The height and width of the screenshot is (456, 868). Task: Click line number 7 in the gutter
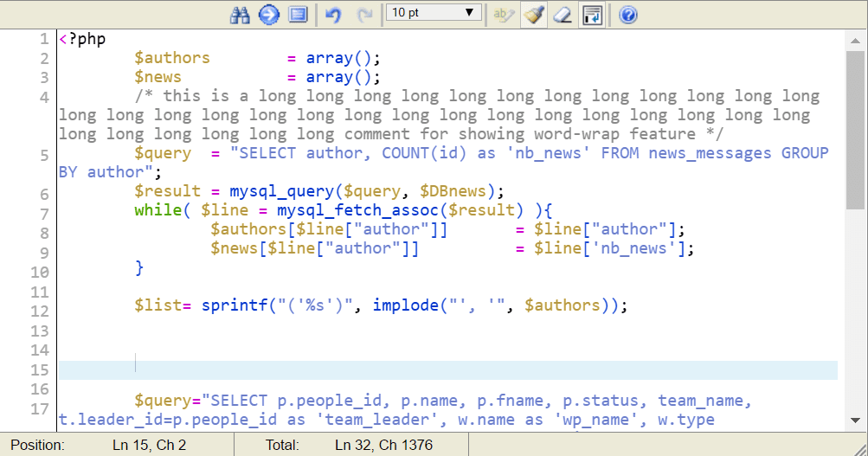(x=44, y=215)
